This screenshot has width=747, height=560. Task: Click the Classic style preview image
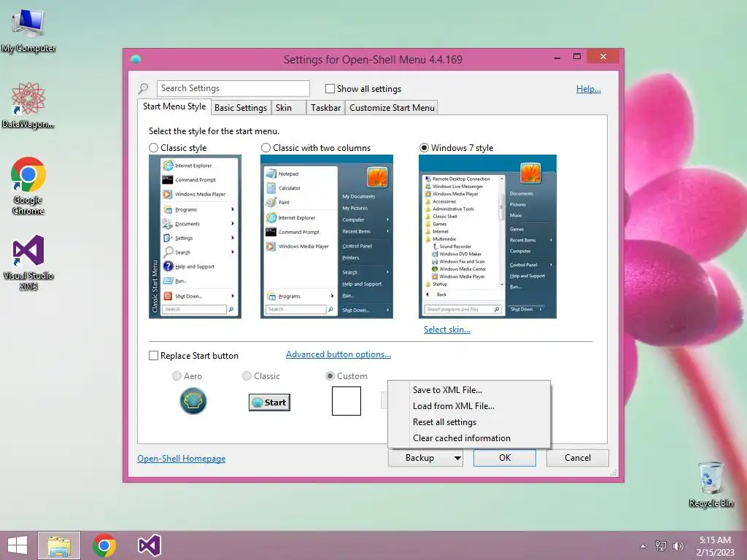point(195,237)
